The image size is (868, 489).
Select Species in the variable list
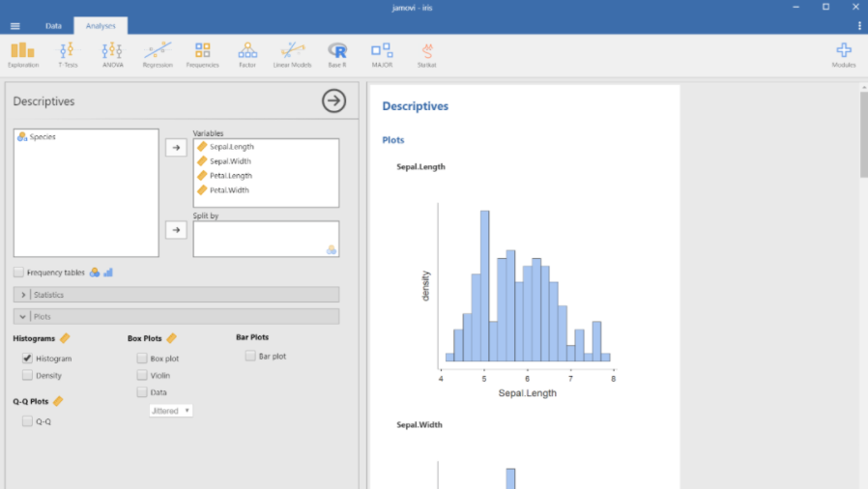(43, 137)
